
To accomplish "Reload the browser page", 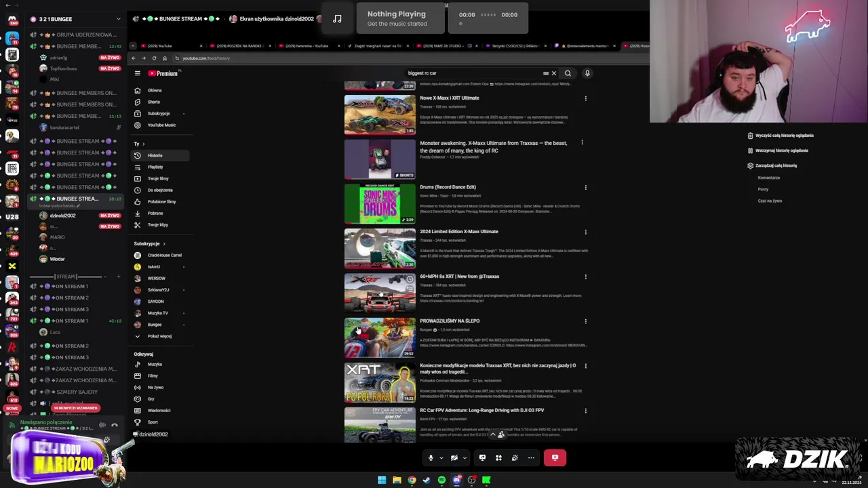I will (154, 58).
